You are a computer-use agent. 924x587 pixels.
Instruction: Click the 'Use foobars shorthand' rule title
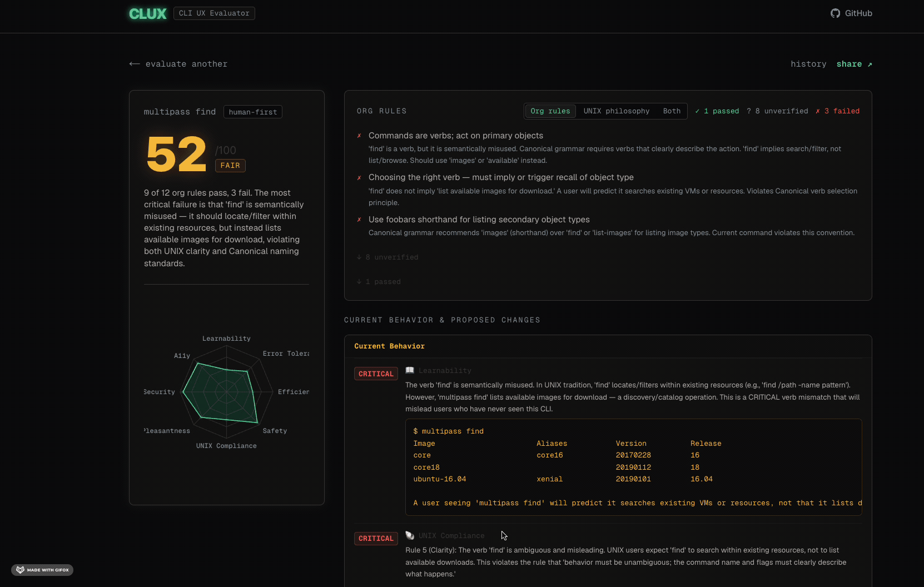[479, 220]
